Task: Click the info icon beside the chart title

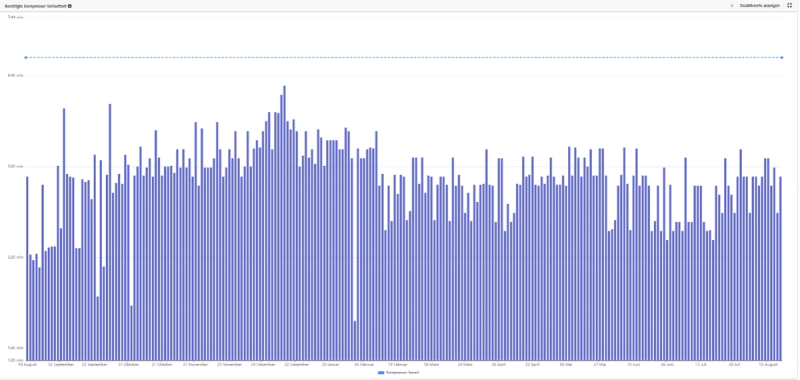Action: (70, 6)
